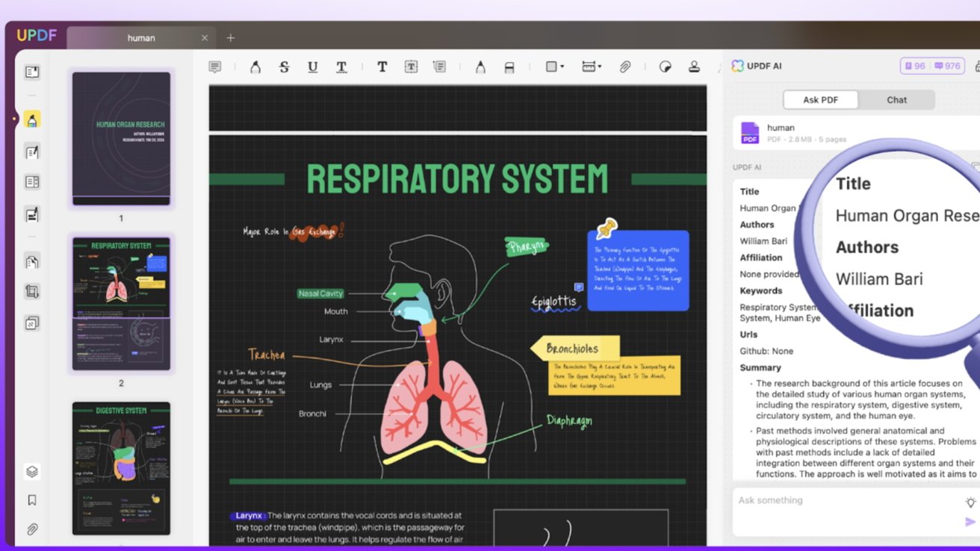Select the Highlight text tool
Image resolution: width=980 pixels, height=551 pixels.
tap(255, 67)
